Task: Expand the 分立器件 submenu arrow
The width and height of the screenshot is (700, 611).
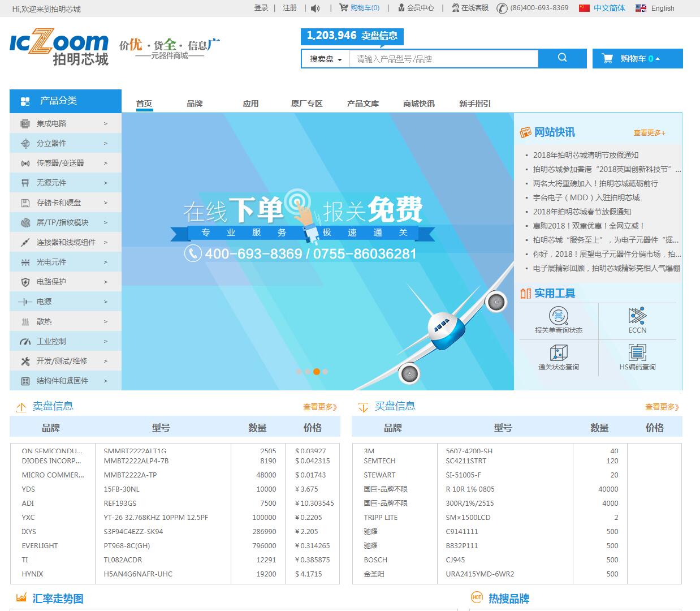Action: coord(106,143)
